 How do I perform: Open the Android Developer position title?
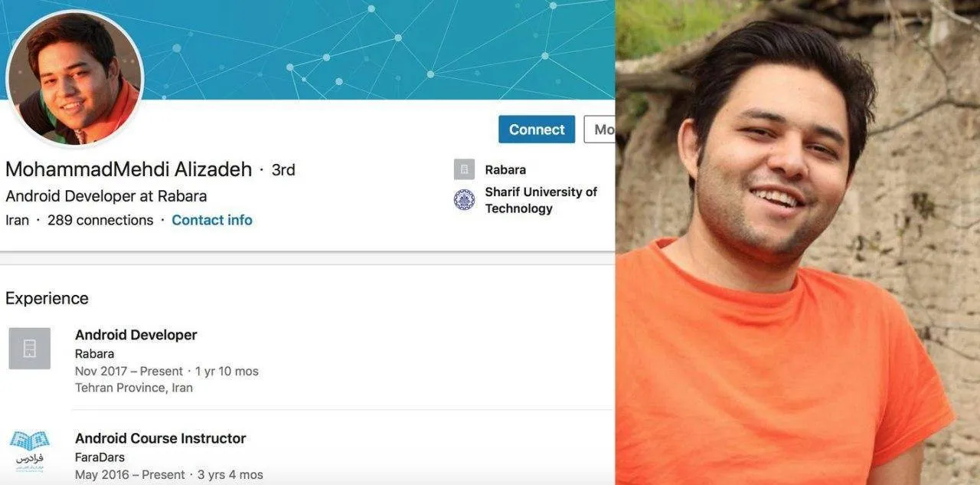[x=136, y=335]
